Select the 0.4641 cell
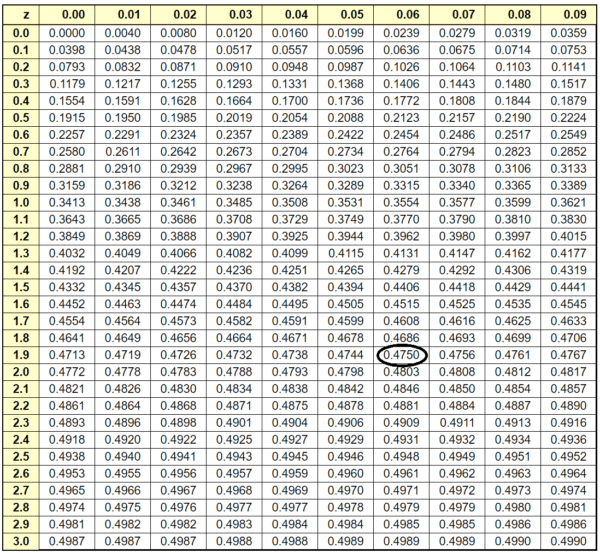600x553 pixels. (67, 338)
